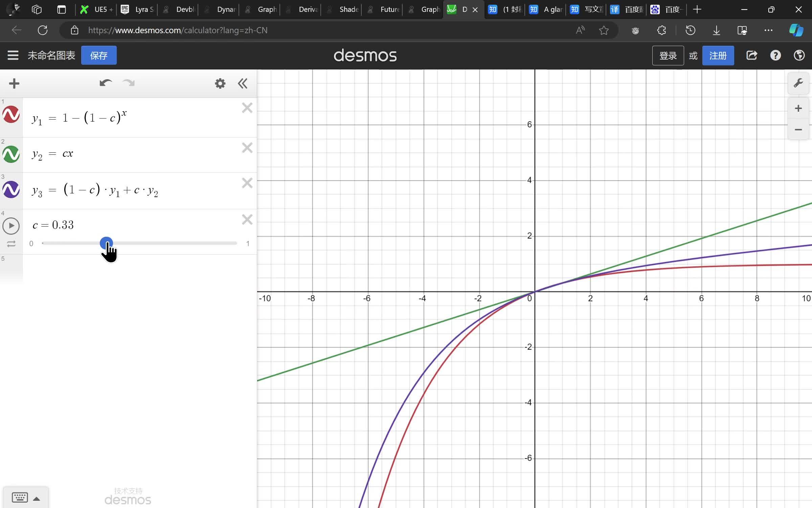The height and width of the screenshot is (508, 812).
Task: Toggle visibility of green y2 line
Action: pyautogui.click(x=11, y=154)
